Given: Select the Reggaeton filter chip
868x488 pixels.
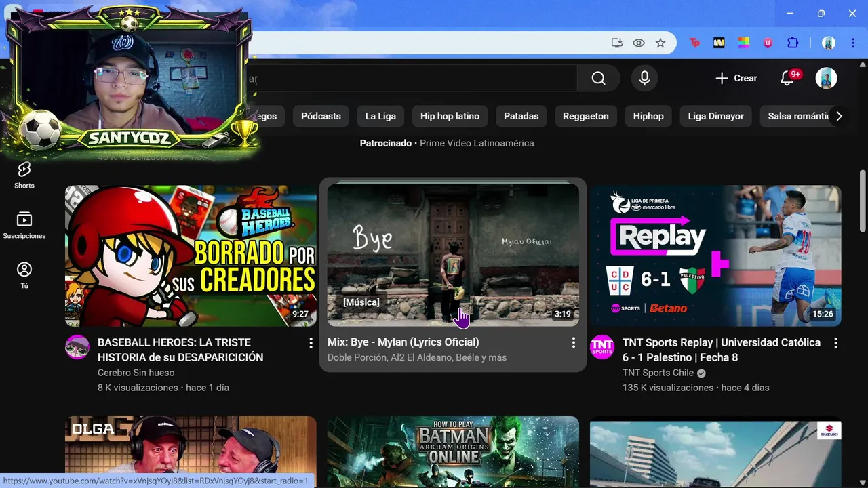Looking at the screenshot, I should pyautogui.click(x=586, y=116).
